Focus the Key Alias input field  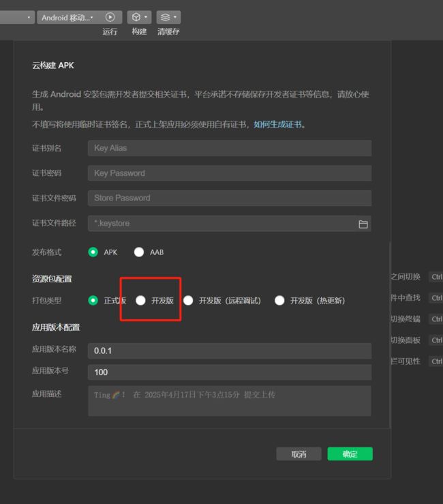(230, 148)
